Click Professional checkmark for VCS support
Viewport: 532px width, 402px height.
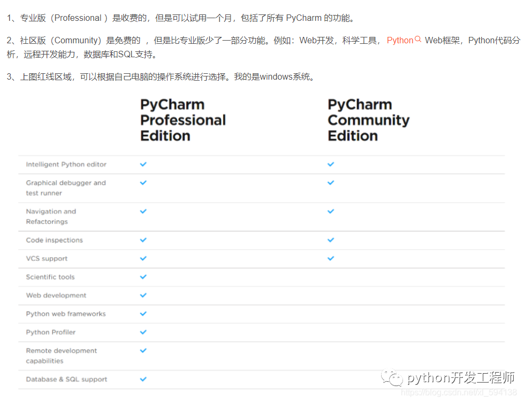143,258
